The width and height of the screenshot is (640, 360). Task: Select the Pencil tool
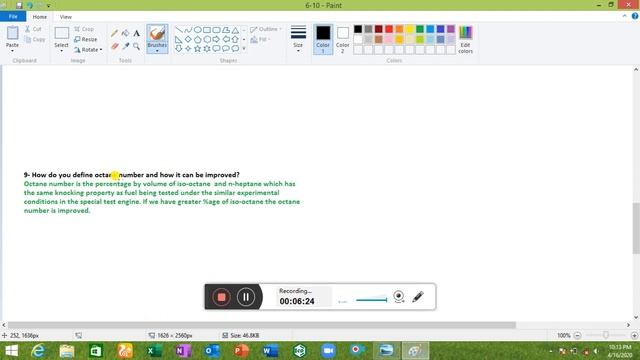click(114, 33)
